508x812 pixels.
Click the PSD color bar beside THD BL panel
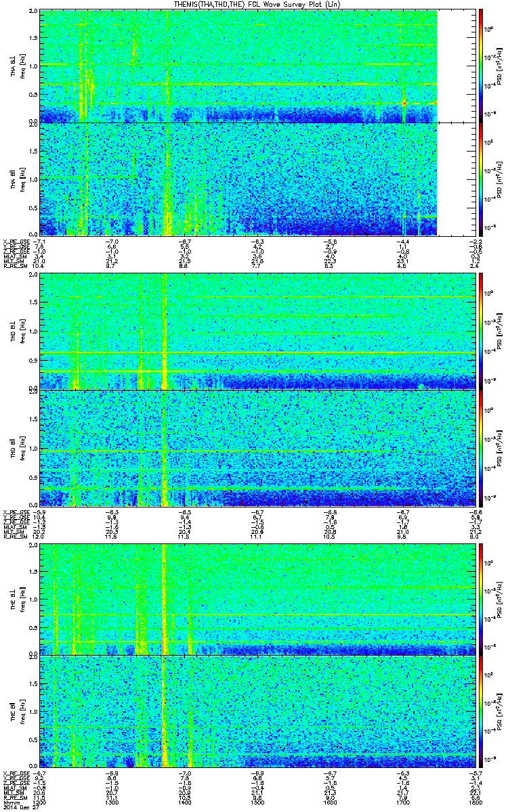pyautogui.click(x=481, y=331)
